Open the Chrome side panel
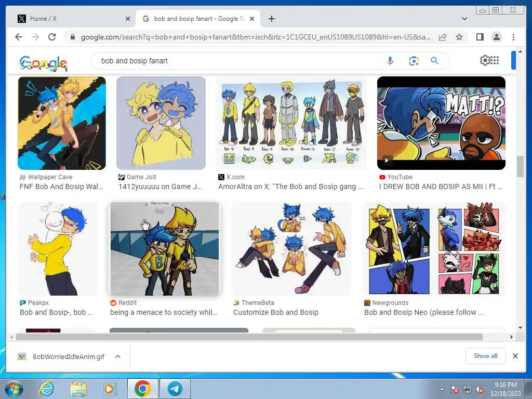 (480, 37)
